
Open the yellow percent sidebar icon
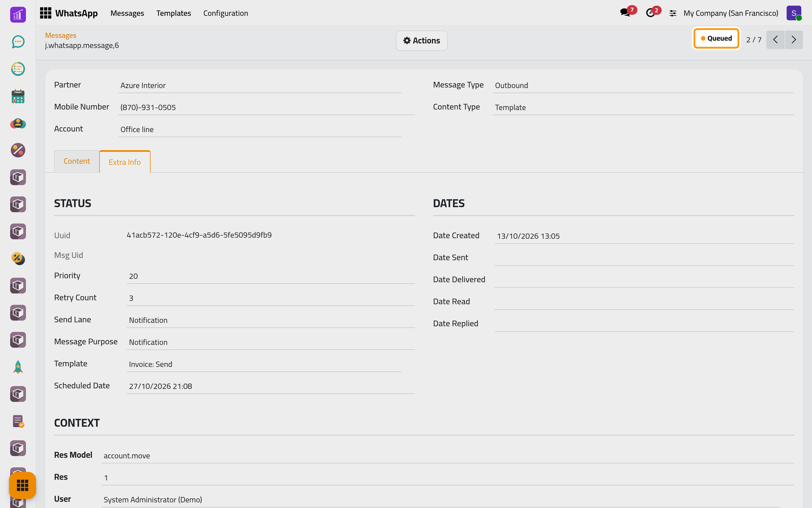click(18, 259)
